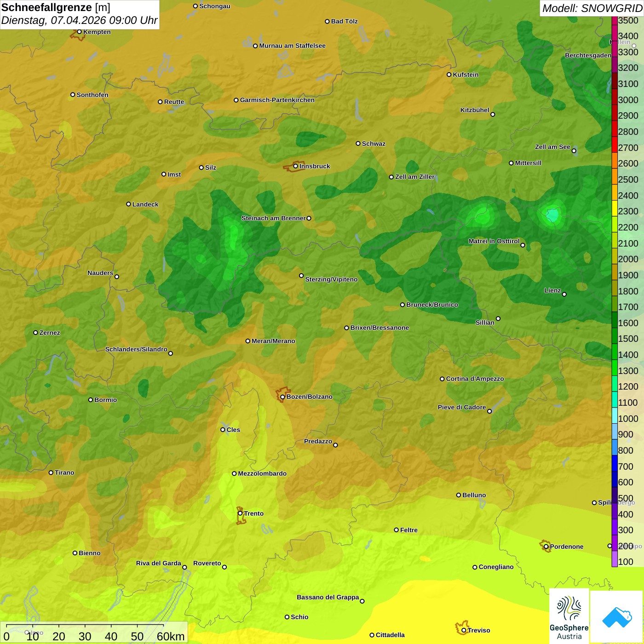This screenshot has width=644, height=644.
Task: Click the Bozen/Bolzano city marker
Action: tap(282, 397)
